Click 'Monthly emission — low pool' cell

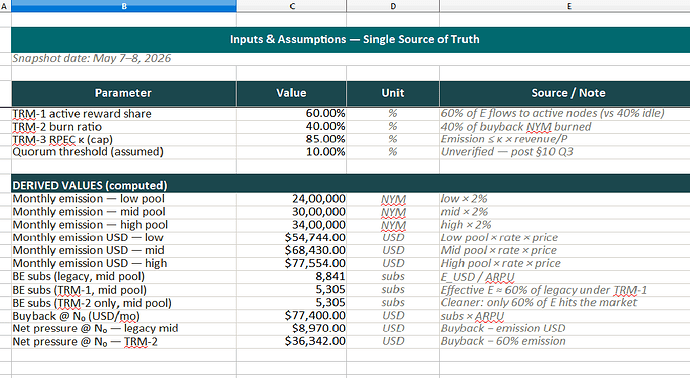124,199
